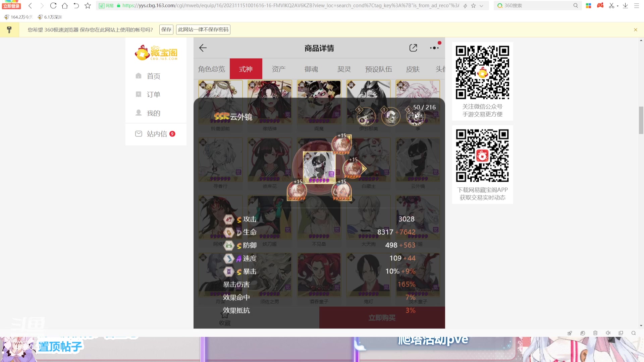This screenshot has height=362, width=644.
Task: Click the 速度 stat row label
Action: point(250,258)
